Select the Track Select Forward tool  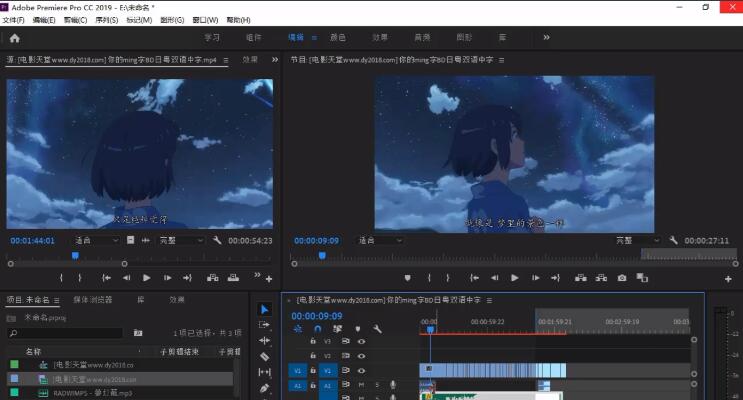tap(264, 325)
